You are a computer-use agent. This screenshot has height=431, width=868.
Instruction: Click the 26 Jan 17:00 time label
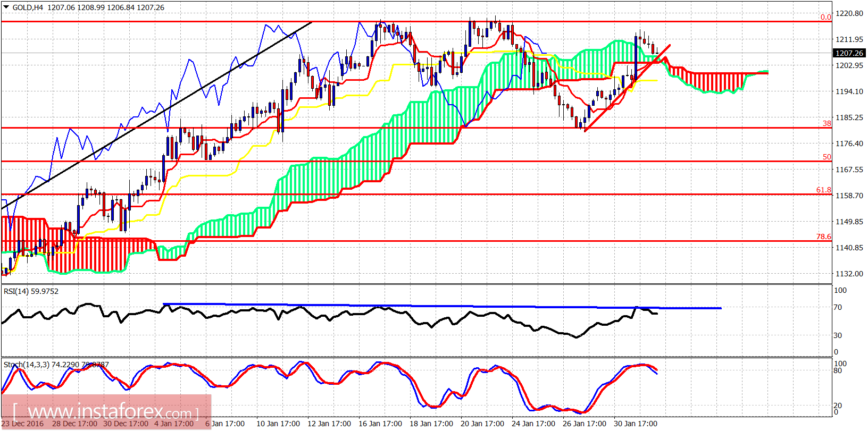(x=585, y=424)
